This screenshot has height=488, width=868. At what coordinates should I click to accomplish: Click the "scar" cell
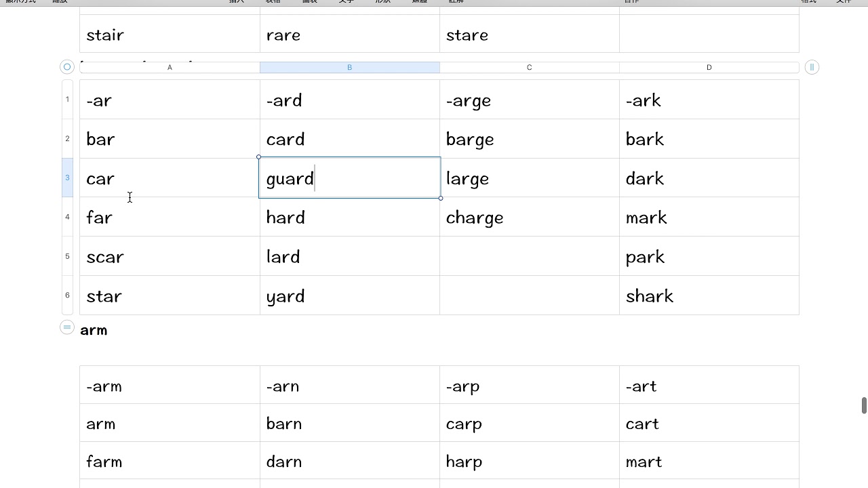click(x=170, y=257)
